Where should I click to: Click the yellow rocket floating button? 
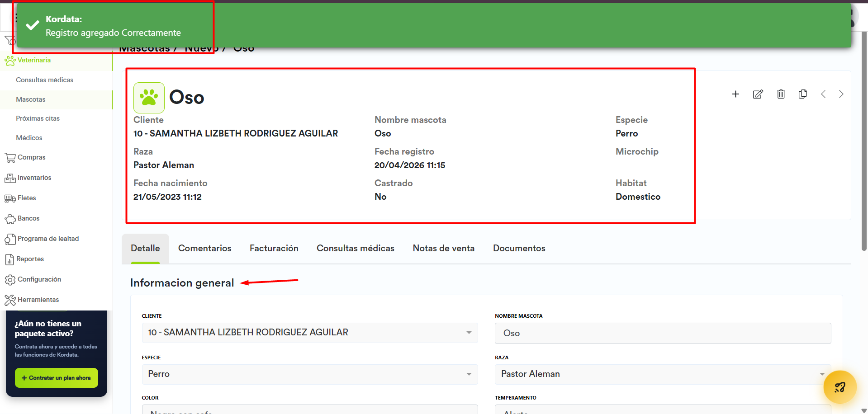[x=840, y=387]
